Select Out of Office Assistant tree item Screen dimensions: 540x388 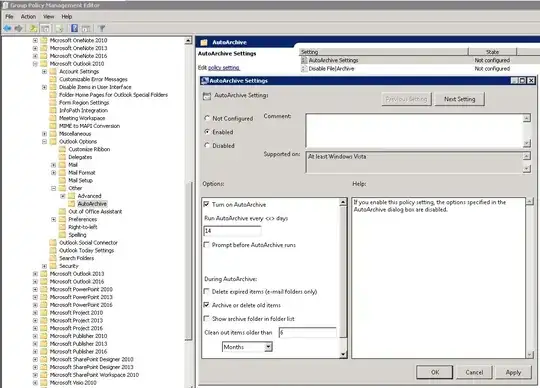[x=95, y=211]
